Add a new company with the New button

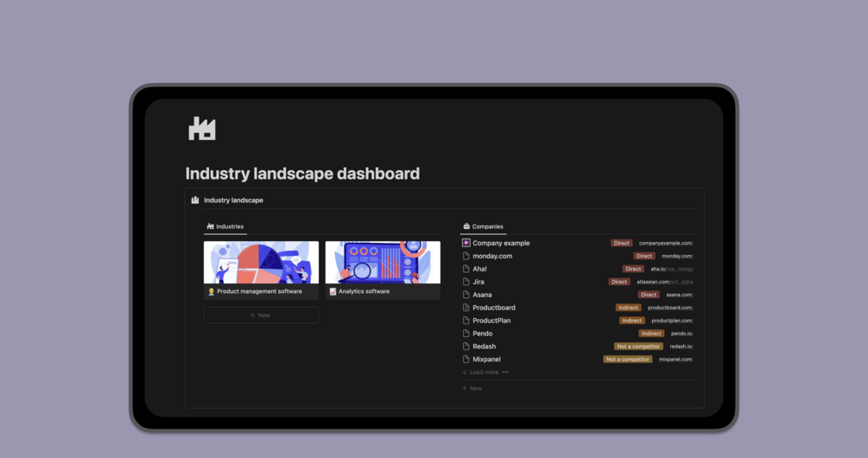(472, 388)
